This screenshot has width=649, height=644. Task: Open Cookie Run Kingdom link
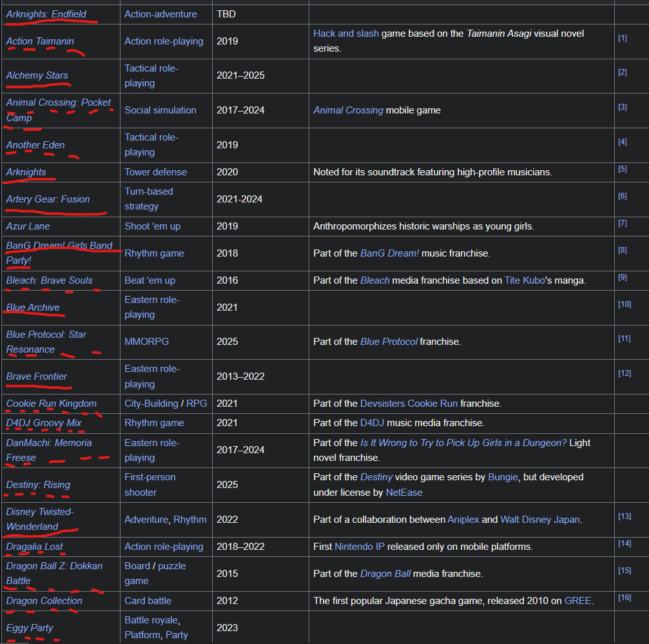coord(52,404)
